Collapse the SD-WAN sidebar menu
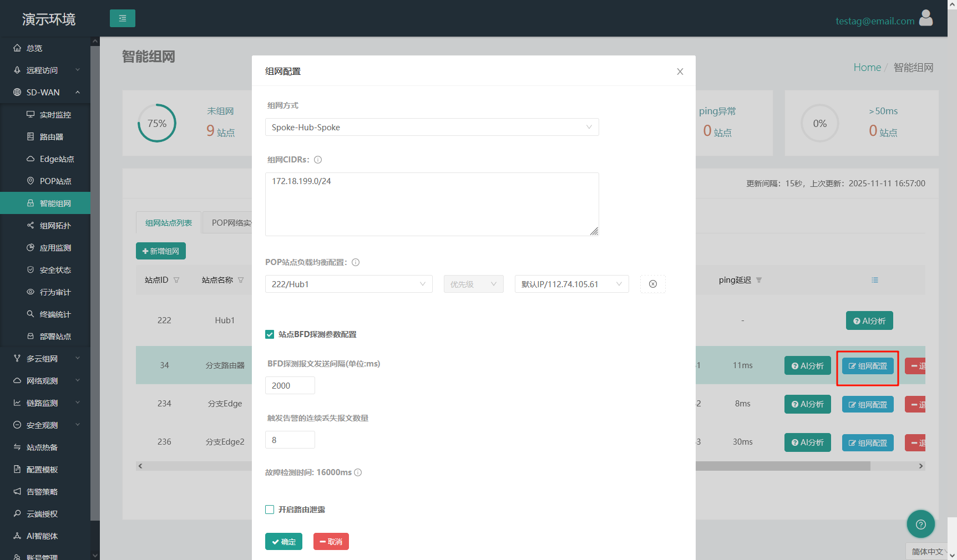The image size is (957, 560). [45, 93]
